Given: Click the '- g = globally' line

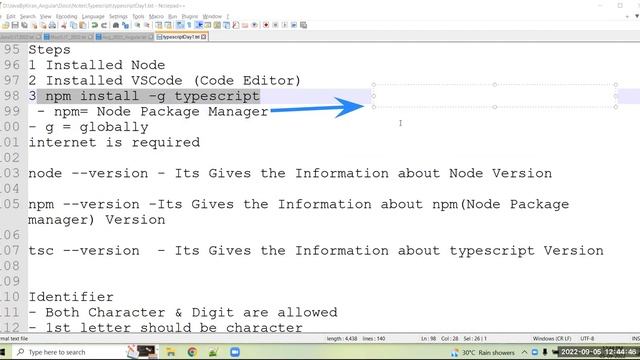Looking at the screenshot, I should pyautogui.click(x=89, y=127).
